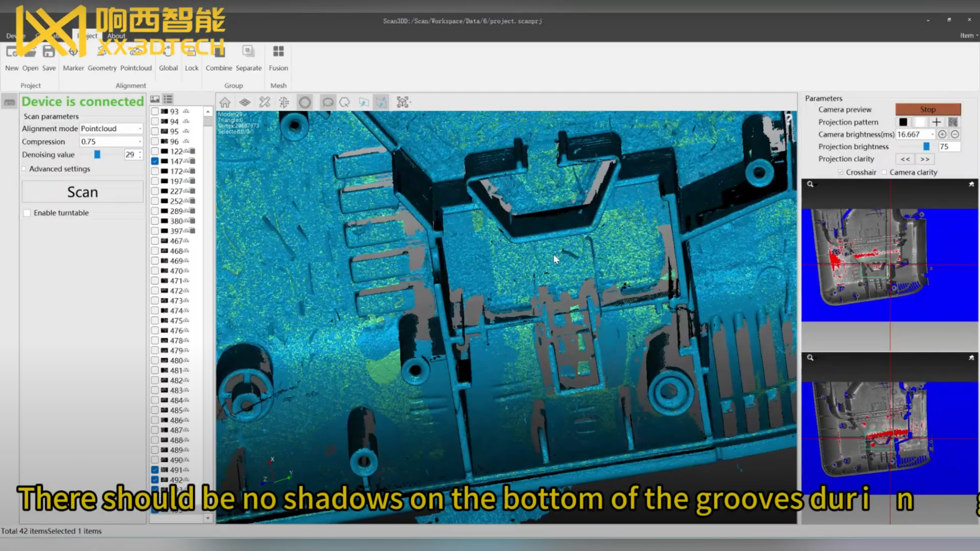Image resolution: width=980 pixels, height=551 pixels.
Task: Click the Separate group icon
Action: 248,52
